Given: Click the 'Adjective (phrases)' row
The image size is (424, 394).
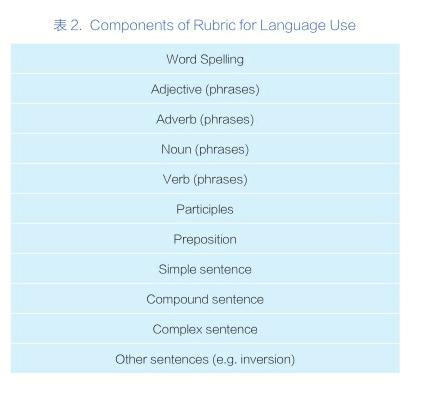Looking at the screenshot, I should click(205, 89).
